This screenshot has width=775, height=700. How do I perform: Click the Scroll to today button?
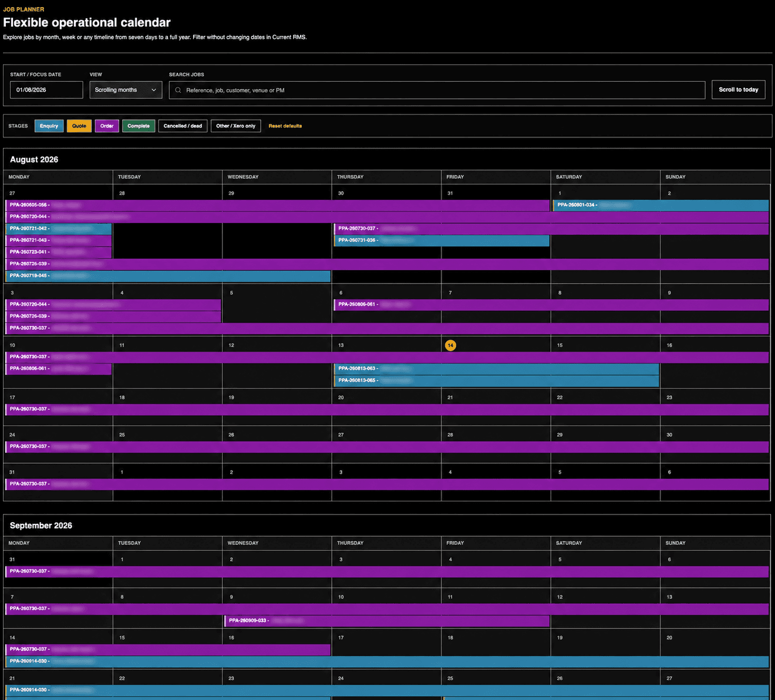[x=738, y=90]
